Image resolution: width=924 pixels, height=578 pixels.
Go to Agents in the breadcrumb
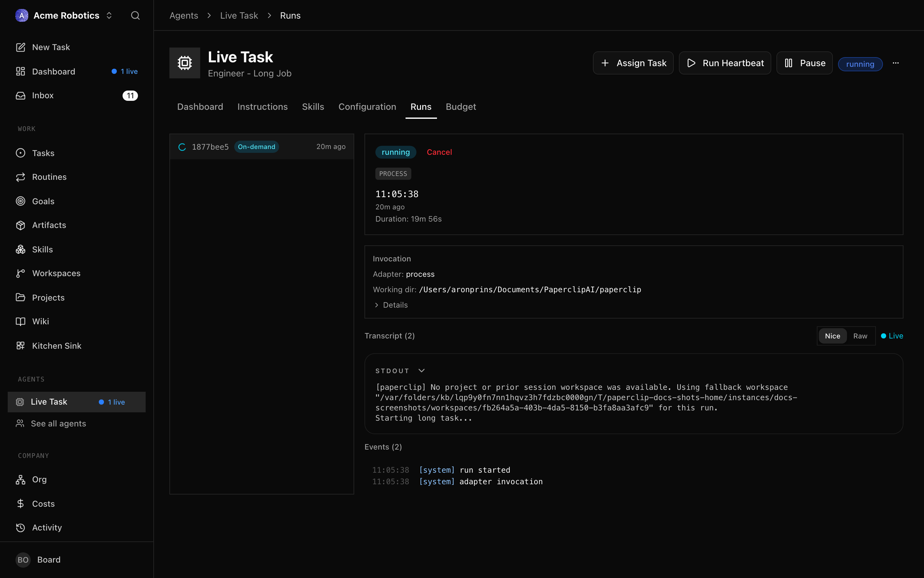point(184,15)
